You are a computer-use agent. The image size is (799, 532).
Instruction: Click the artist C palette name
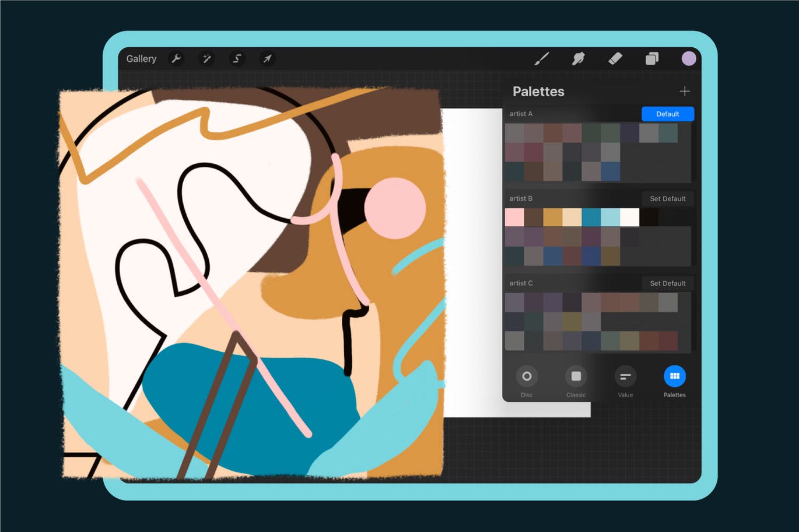tap(521, 283)
